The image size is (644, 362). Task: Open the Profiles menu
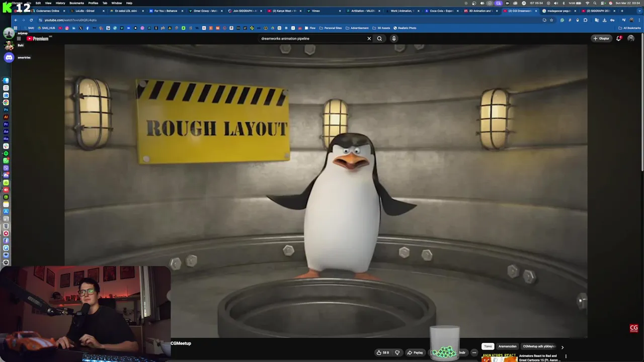(93, 3)
